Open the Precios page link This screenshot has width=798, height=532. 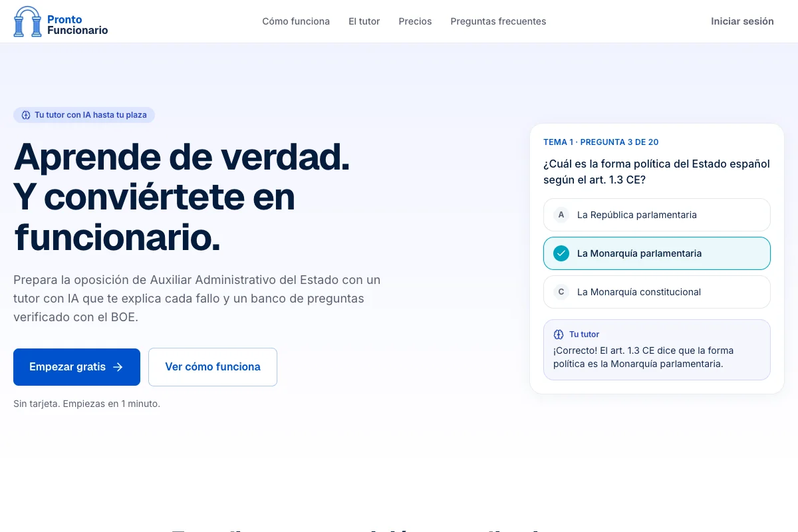tap(415, 21)
